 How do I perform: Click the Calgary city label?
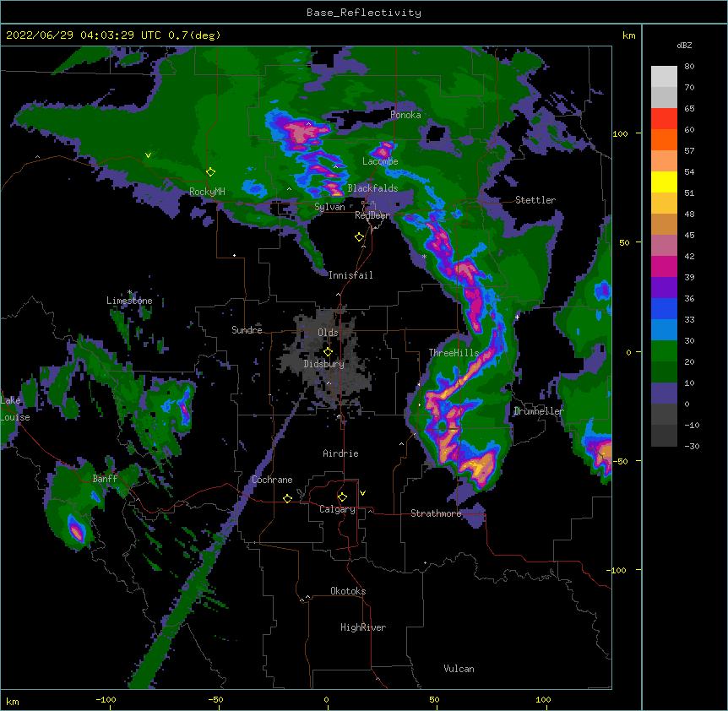pyautogui.click(x=338, y=509)
